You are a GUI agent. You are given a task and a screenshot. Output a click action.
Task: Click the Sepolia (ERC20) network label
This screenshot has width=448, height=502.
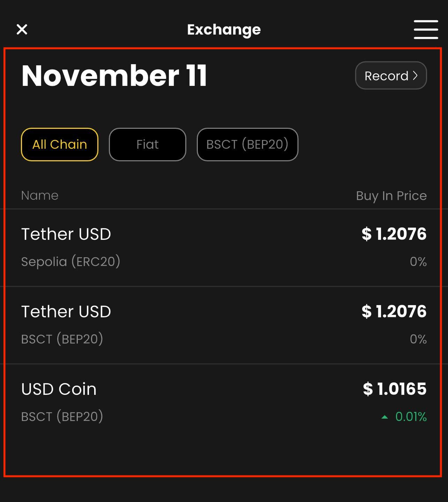70,262
